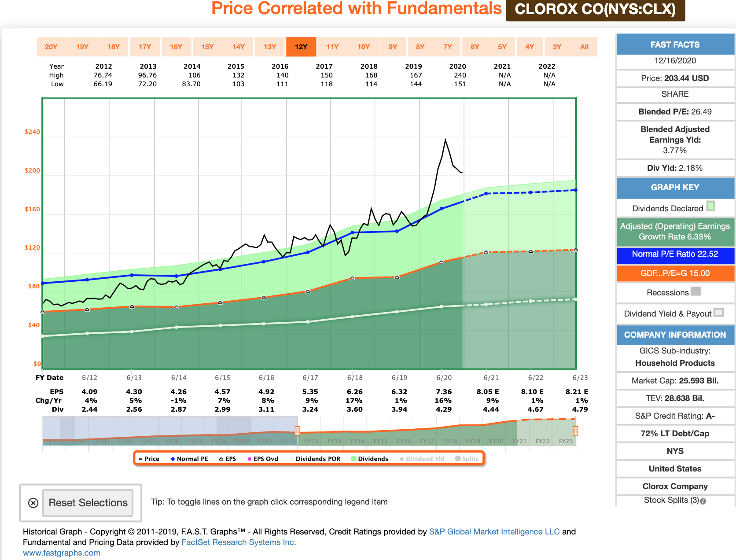Switch to the 10Y time period
The width and height of the screenshot is (736, 560).
pos(363,47)
